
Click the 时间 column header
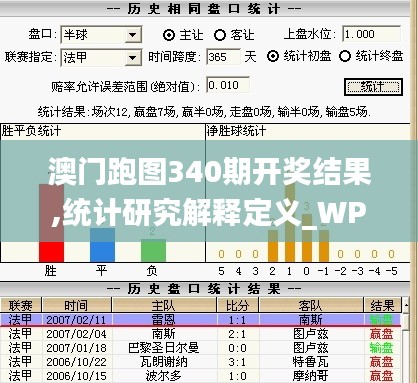tap(76, 305)
